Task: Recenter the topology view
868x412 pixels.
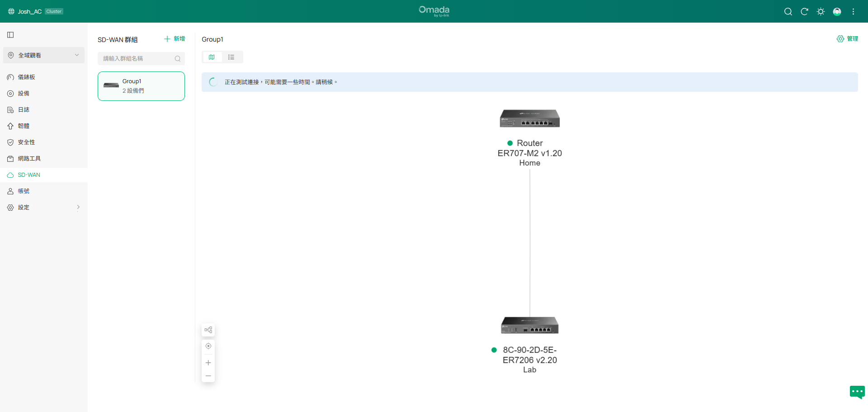Action: pos(208,346)
